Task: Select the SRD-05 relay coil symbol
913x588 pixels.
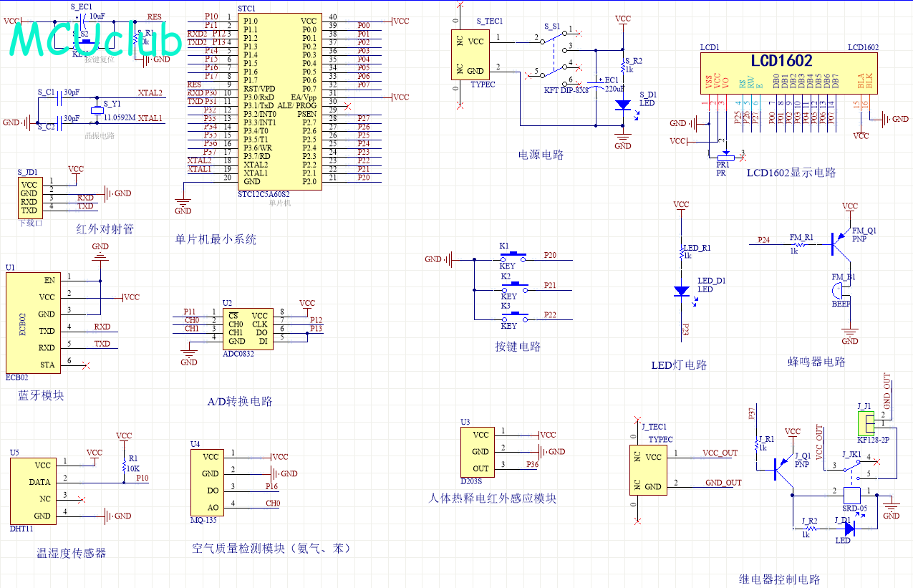Action: [x=852, y=496]
